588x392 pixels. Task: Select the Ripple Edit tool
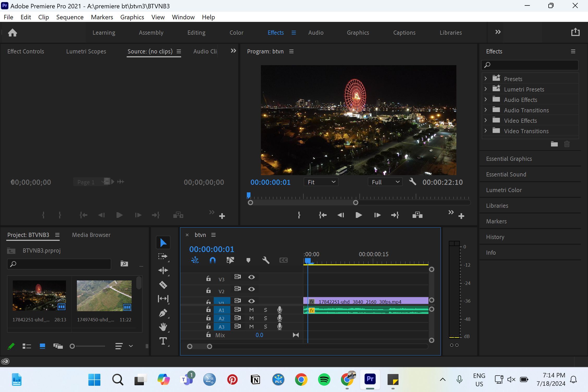pos(163,271)
